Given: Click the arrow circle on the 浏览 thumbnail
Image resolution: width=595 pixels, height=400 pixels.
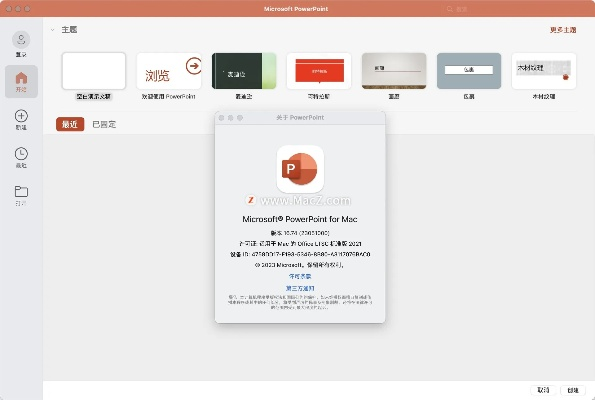Looking at the screenshot, I should (194, 66).
